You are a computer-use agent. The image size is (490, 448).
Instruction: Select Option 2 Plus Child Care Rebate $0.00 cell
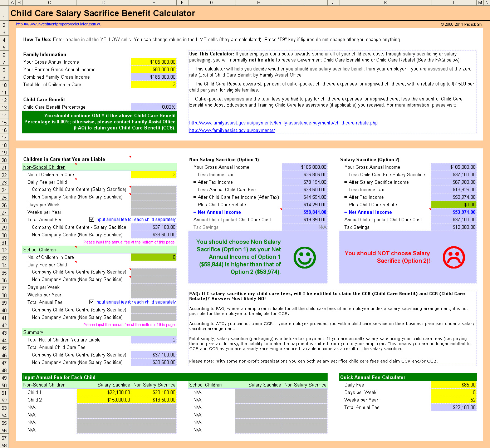coord(454,205)
